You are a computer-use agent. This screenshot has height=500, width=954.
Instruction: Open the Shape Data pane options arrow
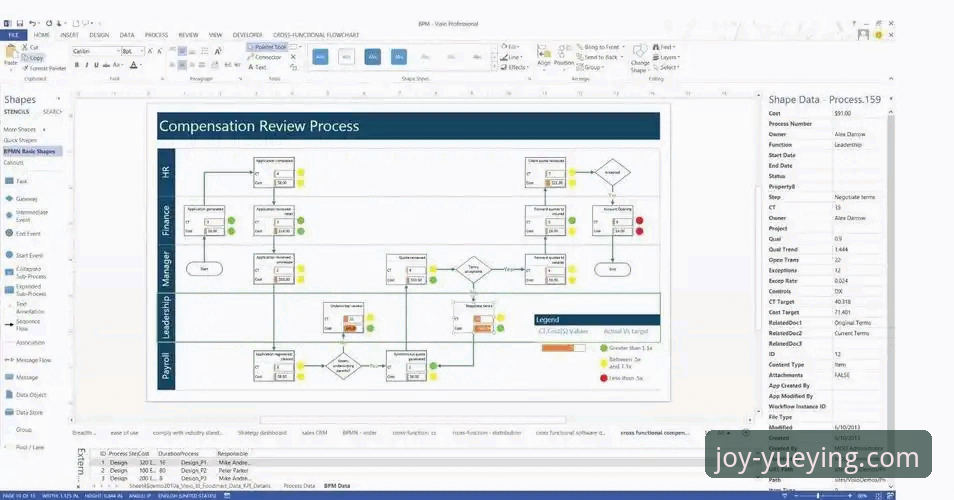click(x=891, y=99)
